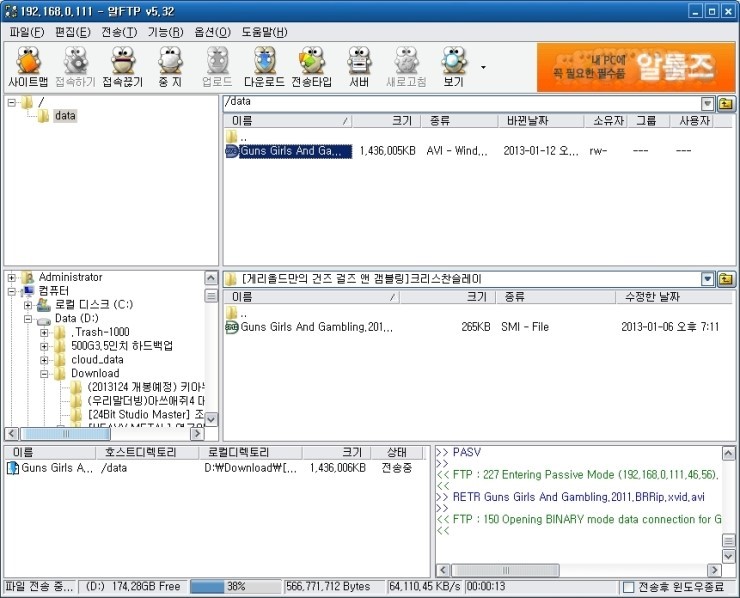Open the toolbar overflow arrow next to 보기
This screenshot has width=740, height=598.
pyautogui.click(x=483, y=67)
